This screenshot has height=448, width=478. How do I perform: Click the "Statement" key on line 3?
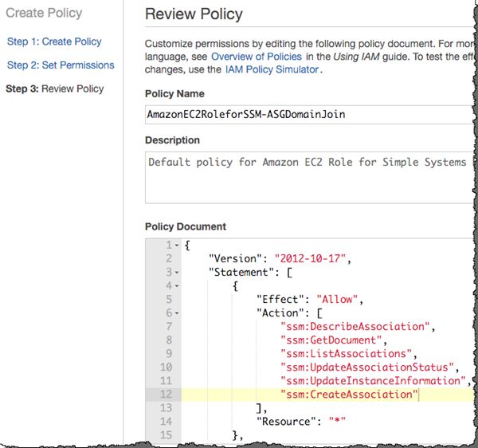pos(241,272)
